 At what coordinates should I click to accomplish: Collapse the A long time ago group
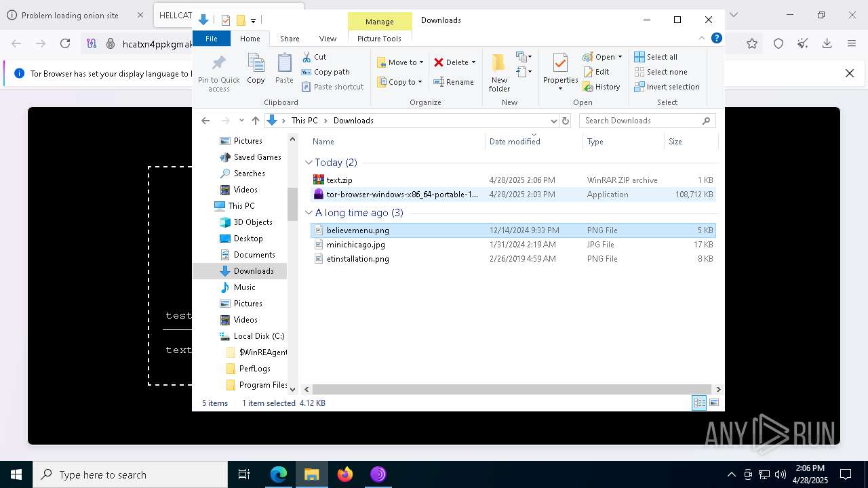(x=309, y=213)
